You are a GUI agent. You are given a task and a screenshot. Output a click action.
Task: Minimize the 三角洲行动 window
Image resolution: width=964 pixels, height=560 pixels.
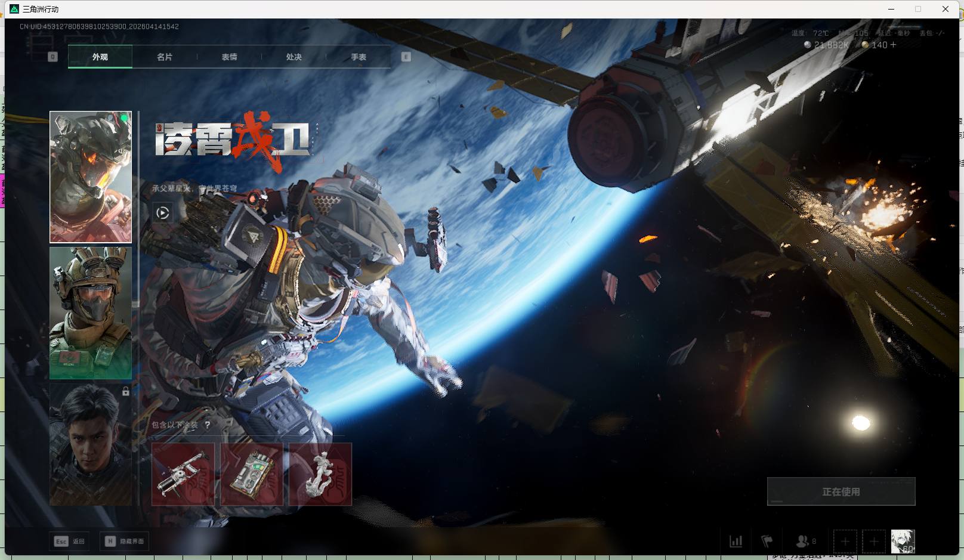892,9
